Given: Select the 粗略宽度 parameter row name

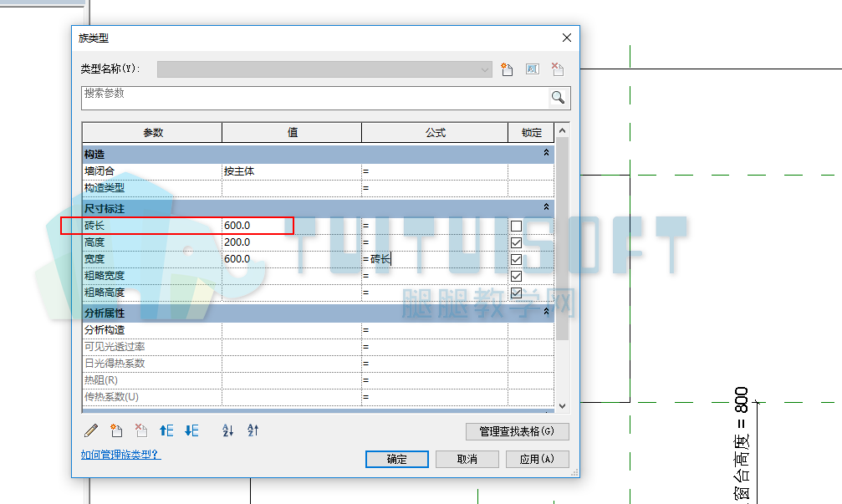Looking at the screenshot, I should tap(105, 276).
